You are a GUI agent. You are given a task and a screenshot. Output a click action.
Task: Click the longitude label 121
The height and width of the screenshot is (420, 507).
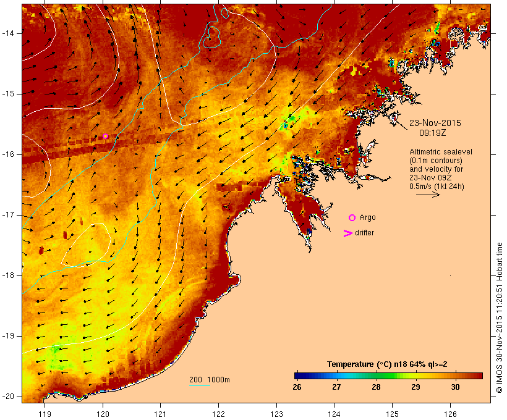tap(160, 414)
